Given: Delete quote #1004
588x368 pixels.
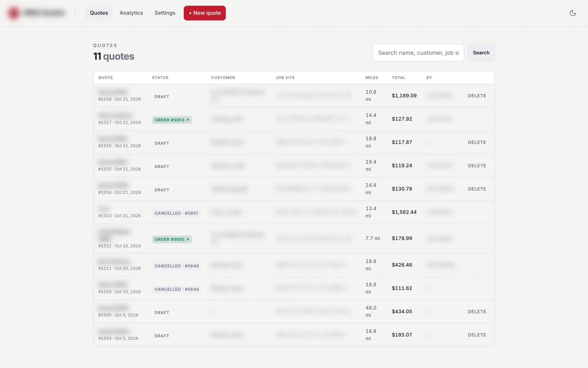Looking at the screenshot, I should (x=477, y=335).
